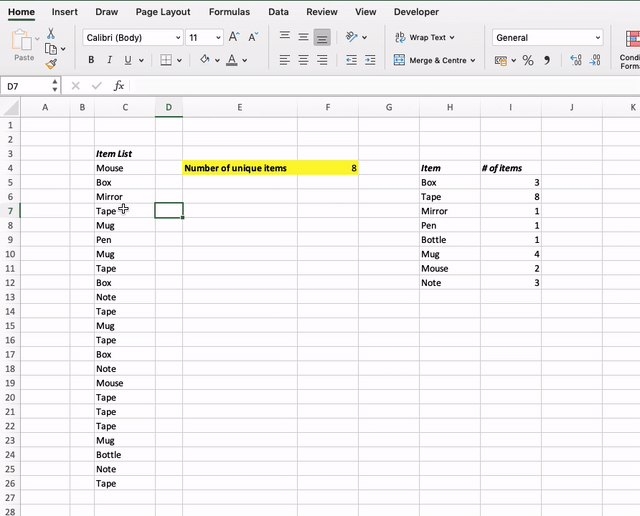Click the Fill Colour bucket icon

click(x=204, y=60)
